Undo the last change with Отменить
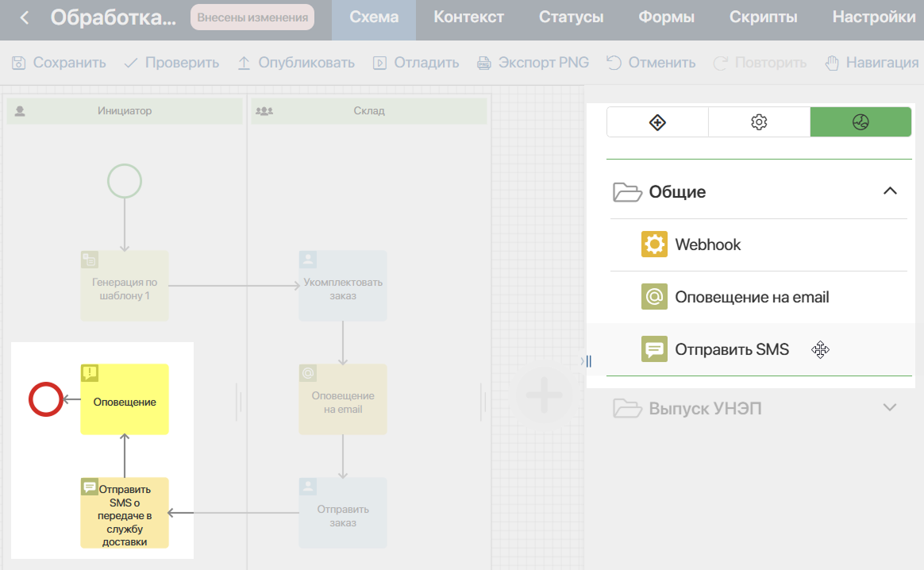Screen dimensions: 924x570 coord(651,63)
